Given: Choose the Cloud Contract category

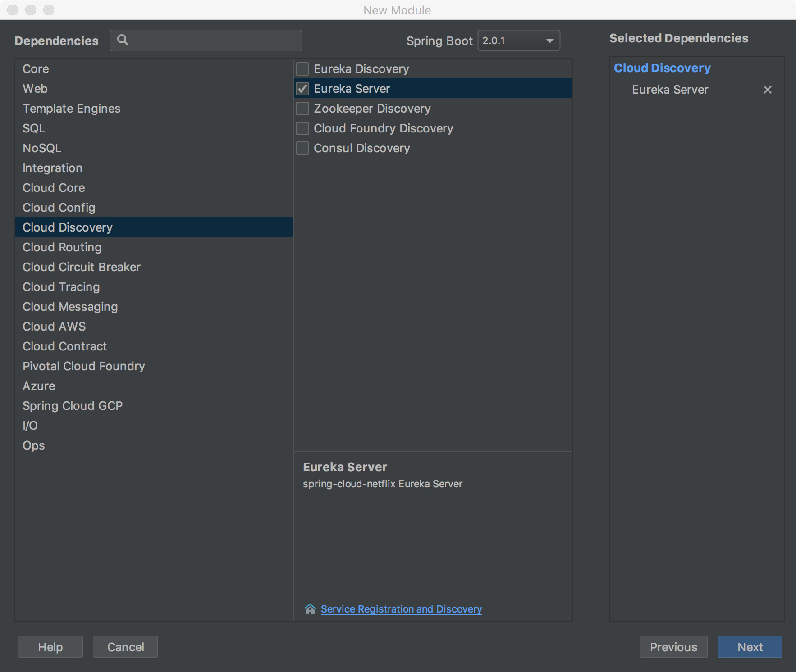Looking at the screenshot, I should click(x=154, y=346).
